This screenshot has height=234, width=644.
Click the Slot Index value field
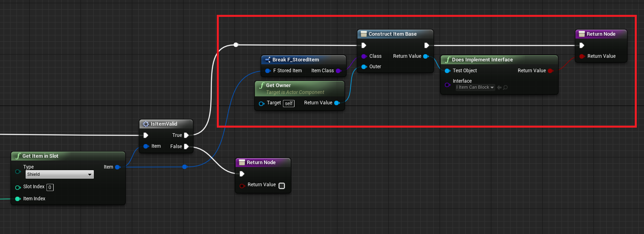coord(50,187)
